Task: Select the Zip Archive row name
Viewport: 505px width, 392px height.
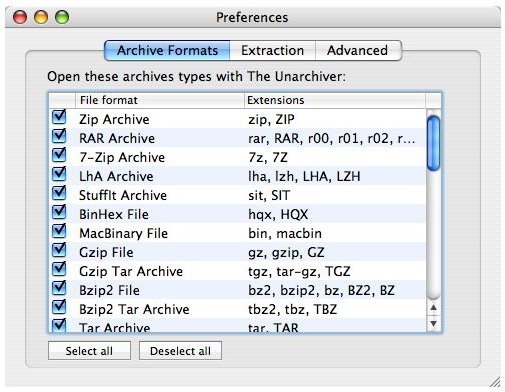Action: [114, 119]
